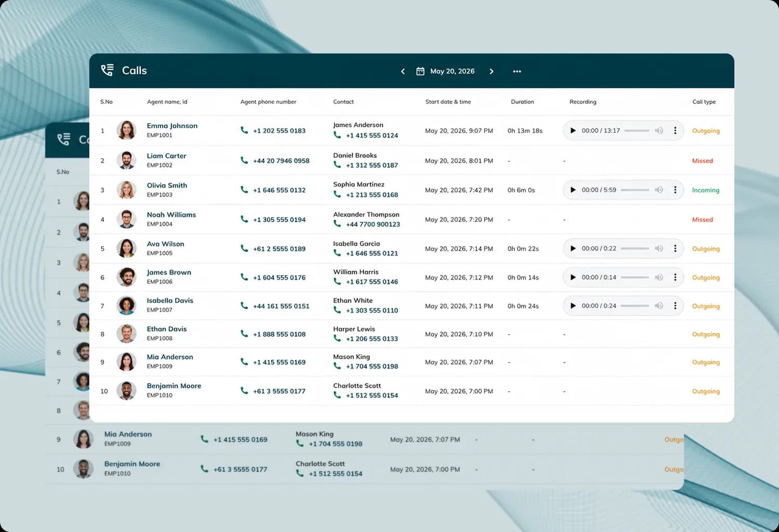Play James Brown's 0:14 recording
Viewport: 779px width, 532px height.
click(573, 277)
